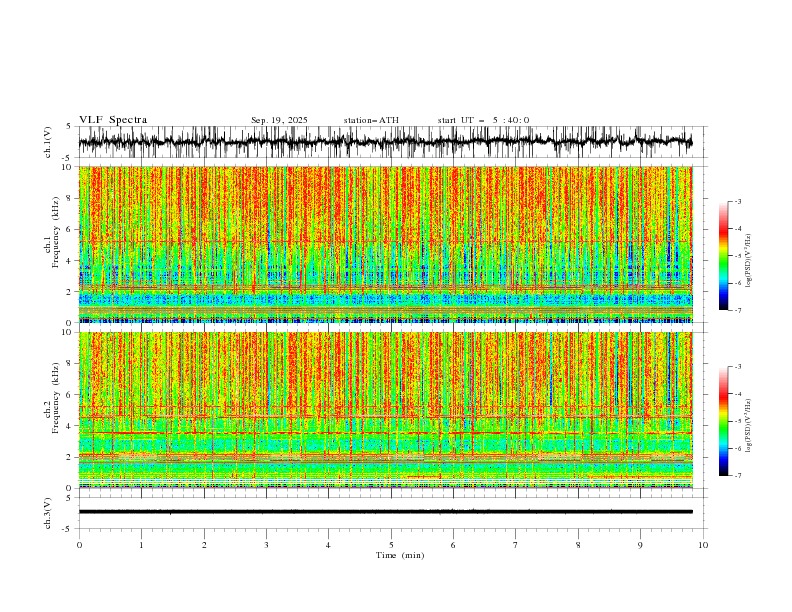Click time axis tick label "6"
792x612 pixels.
(453, 545)
